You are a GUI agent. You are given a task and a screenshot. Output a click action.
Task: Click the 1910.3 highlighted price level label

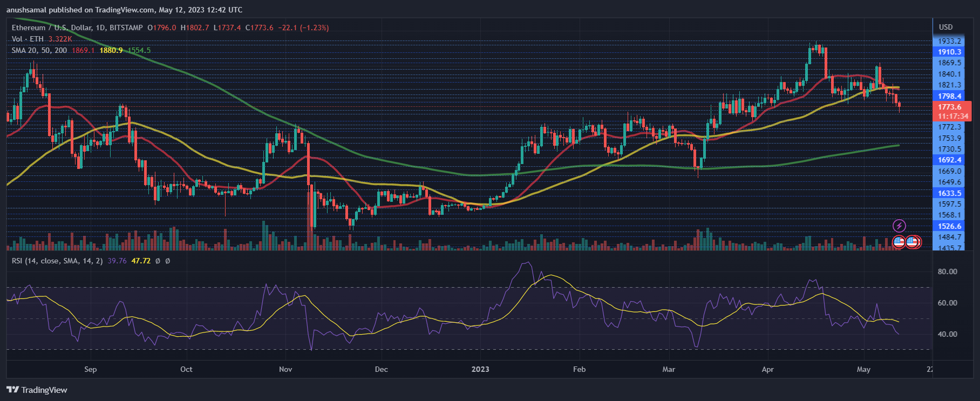(949, 52)
